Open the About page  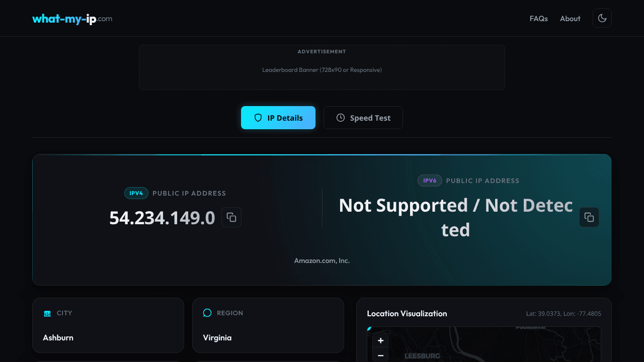click(571, 19)
